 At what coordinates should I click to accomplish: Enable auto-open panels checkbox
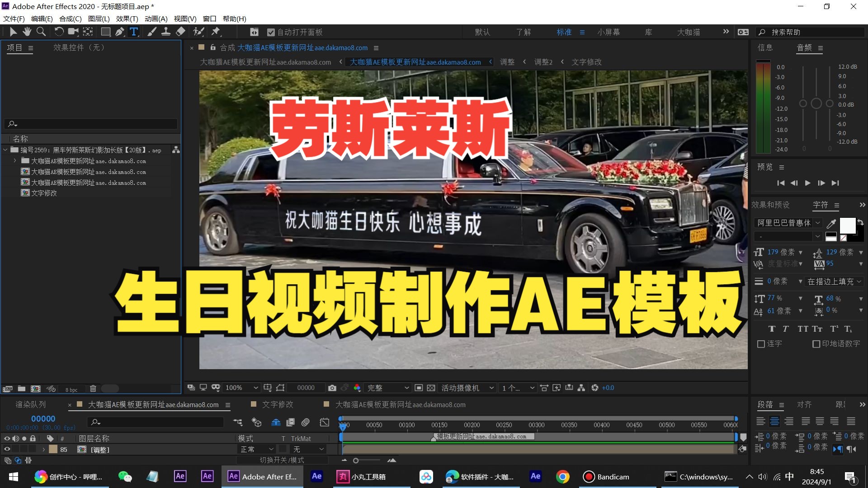(271, 32)
